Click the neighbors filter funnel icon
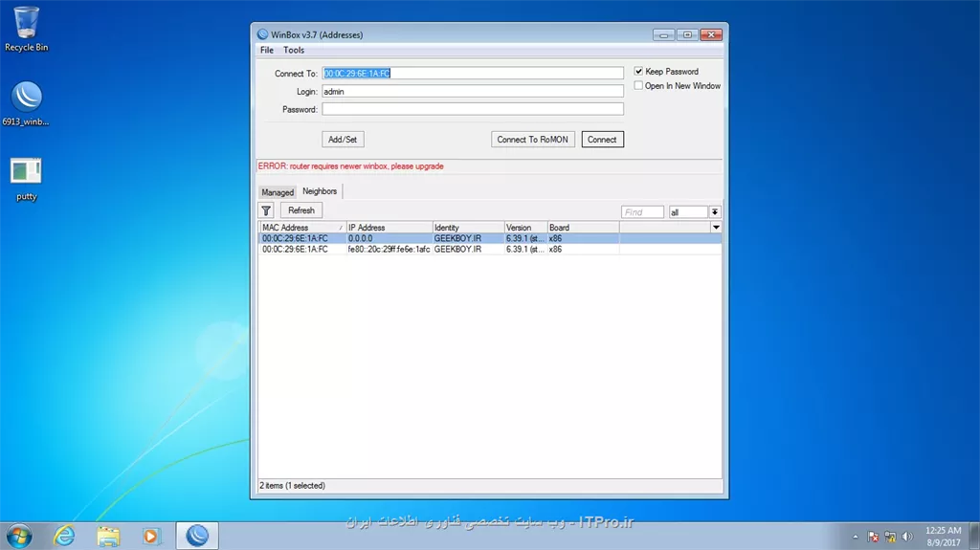980x550 pixels. 266,210
